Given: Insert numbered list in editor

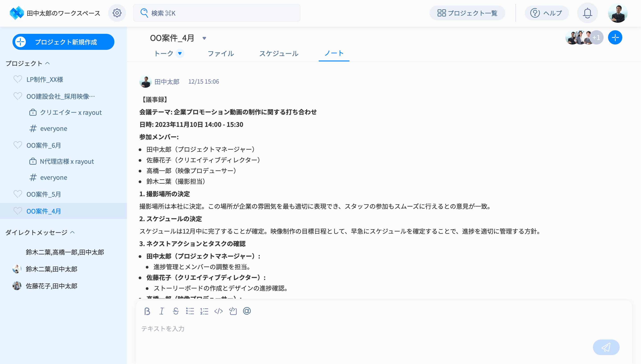Looking at the screenshot, I should tap(204, 311).
